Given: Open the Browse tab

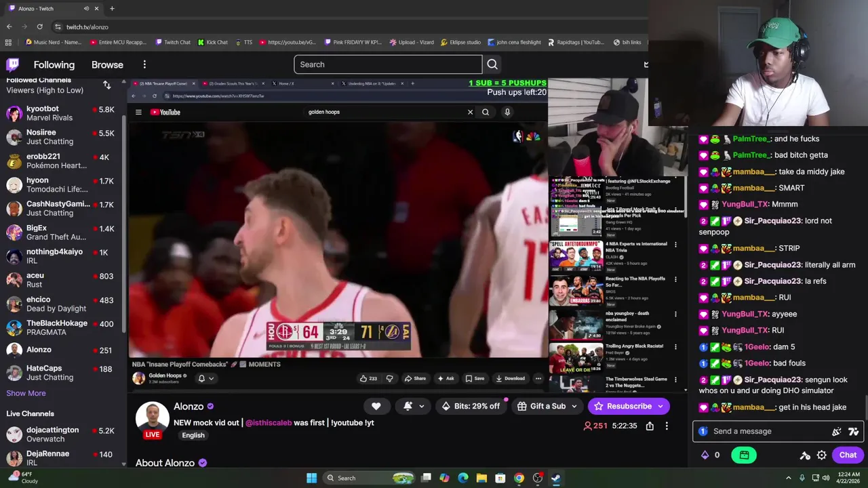Looking at the screenshot, I should (107, 64).
